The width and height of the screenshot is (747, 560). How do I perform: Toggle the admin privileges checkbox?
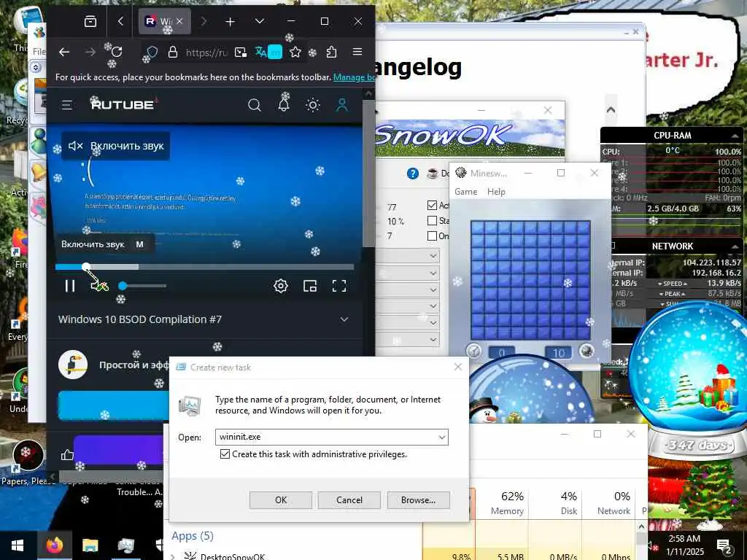click(225, 454)
